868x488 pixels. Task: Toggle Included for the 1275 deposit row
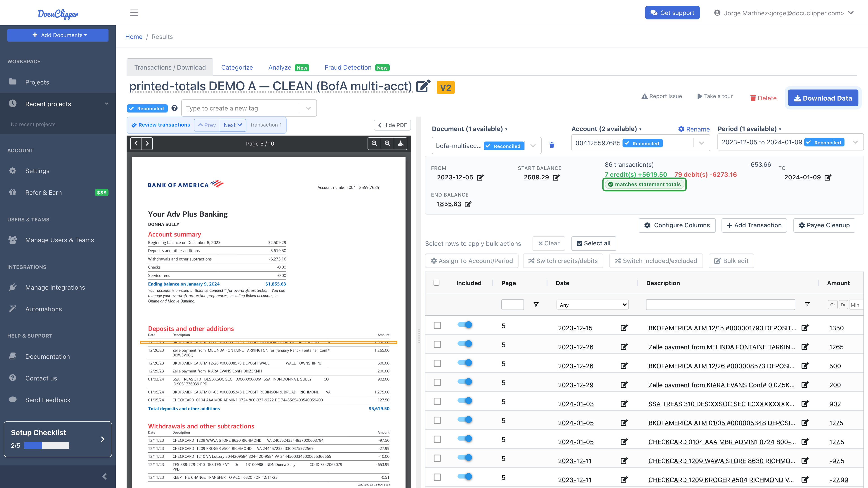pos(465,420)
